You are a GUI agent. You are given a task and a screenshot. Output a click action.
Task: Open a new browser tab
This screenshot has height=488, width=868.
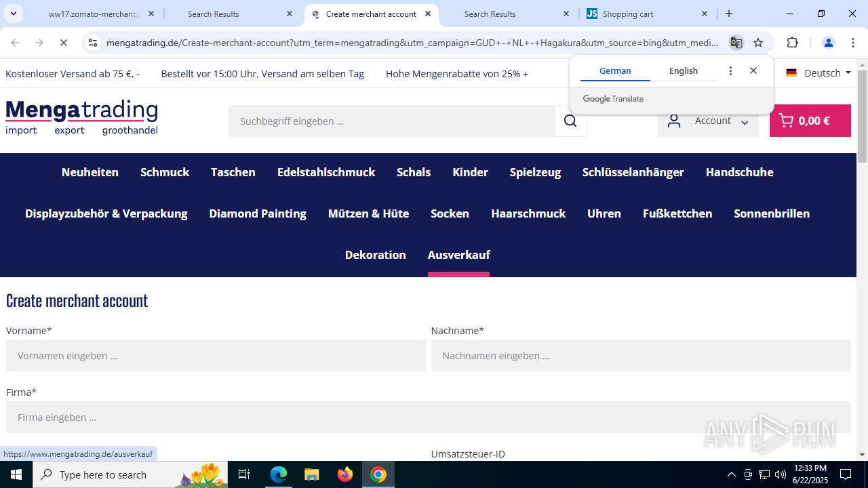[729, 14]
